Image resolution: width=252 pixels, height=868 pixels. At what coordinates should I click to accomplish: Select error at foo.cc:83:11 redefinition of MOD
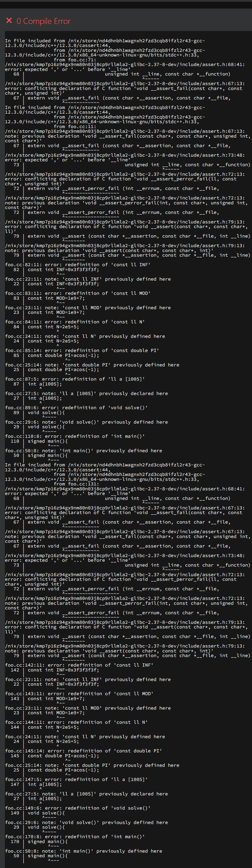click(x=78, y=293)
